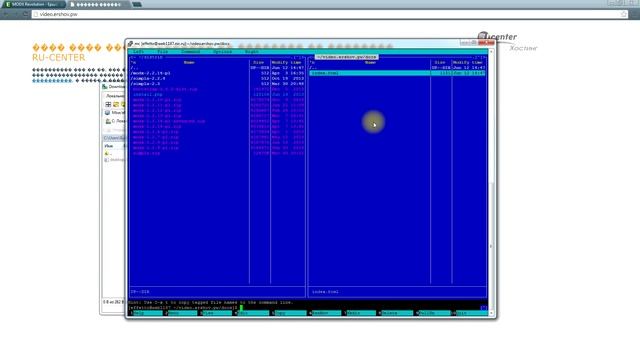Click the 6 RenMov function key
Viewport: 640px width, 360px height.
pos(325,313)
